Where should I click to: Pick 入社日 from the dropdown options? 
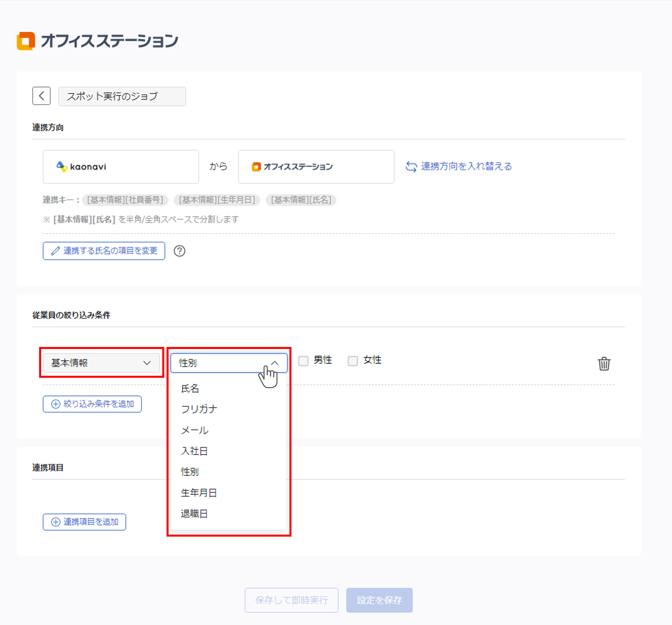tap(194, 451)
